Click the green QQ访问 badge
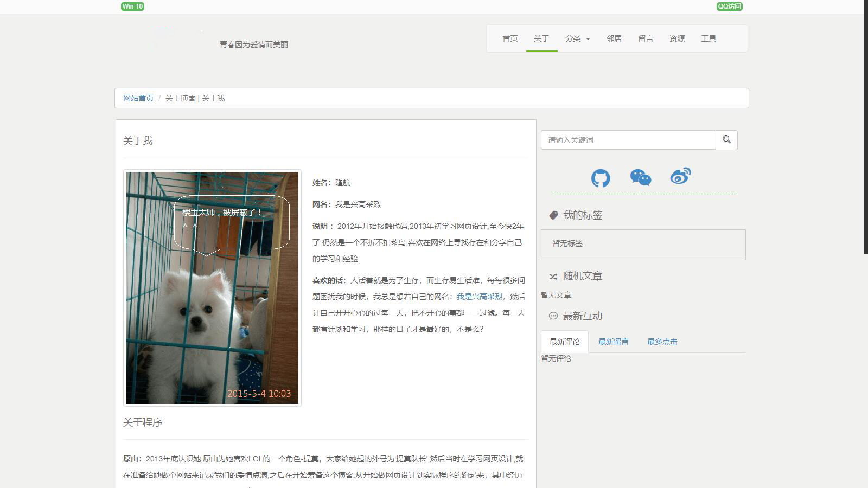The height and width of the screenshot is (488, 868). point(730,7)
